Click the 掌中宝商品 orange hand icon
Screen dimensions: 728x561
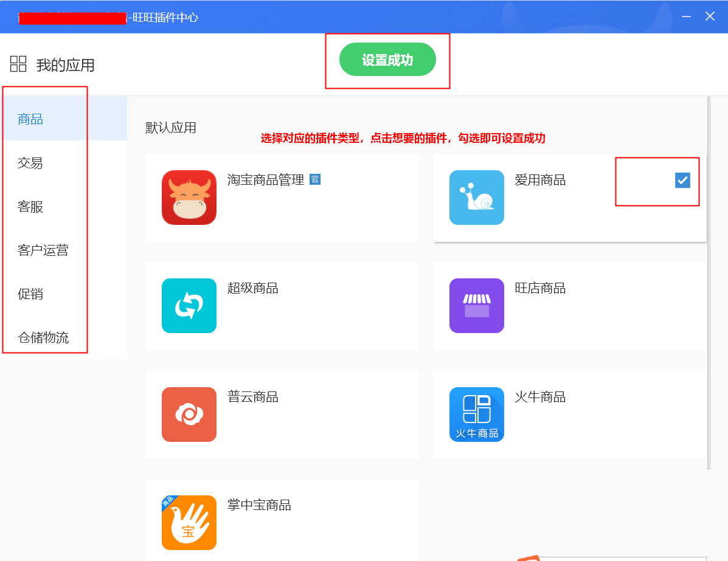click(189, 522)
